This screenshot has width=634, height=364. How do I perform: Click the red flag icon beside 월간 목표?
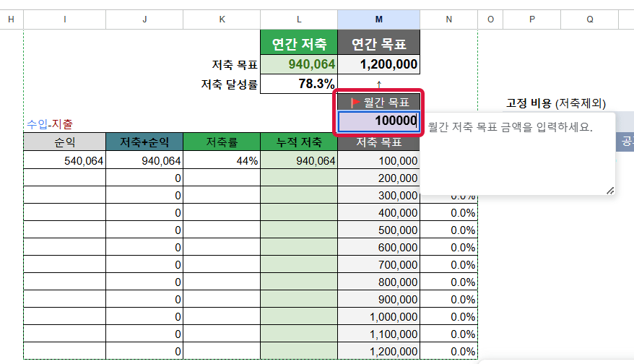(355, 102)
